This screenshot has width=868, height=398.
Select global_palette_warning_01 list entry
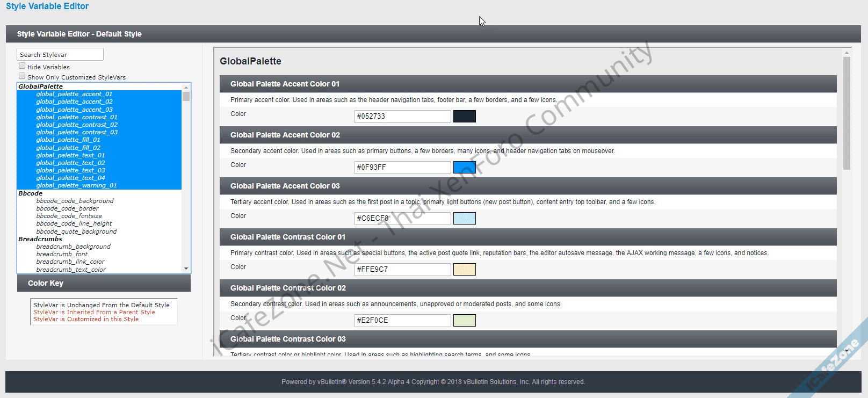[x=76, y=185]
